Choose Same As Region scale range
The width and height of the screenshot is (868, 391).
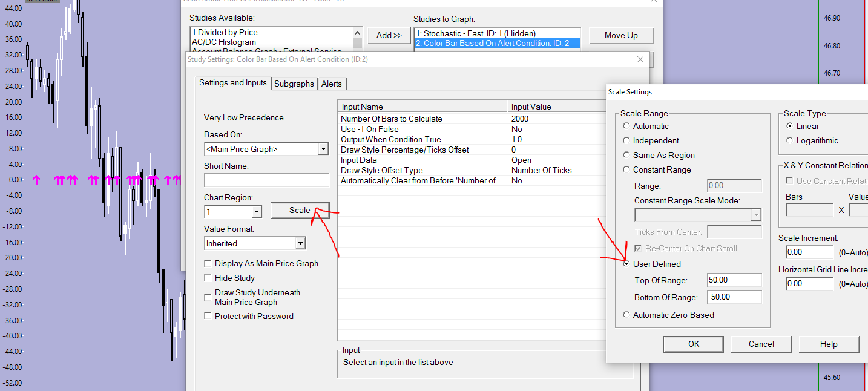pyautogui.click(x=626, y=155)
